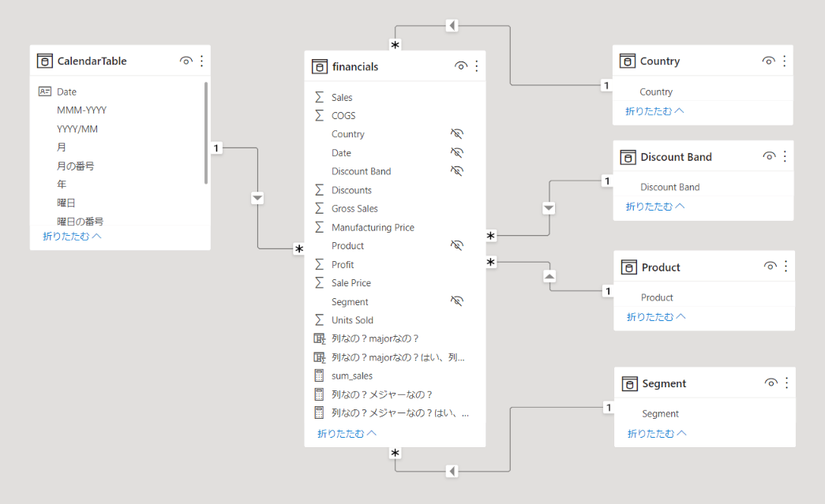The image size is (825, 504).
Task: Open the Discount Band table more options menu
Action: click(x=785, y=156)
